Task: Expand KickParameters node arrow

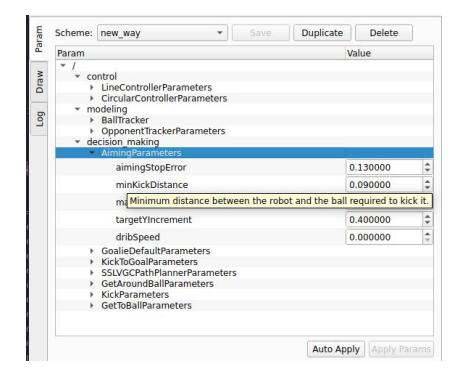Action: click(92, 295)
